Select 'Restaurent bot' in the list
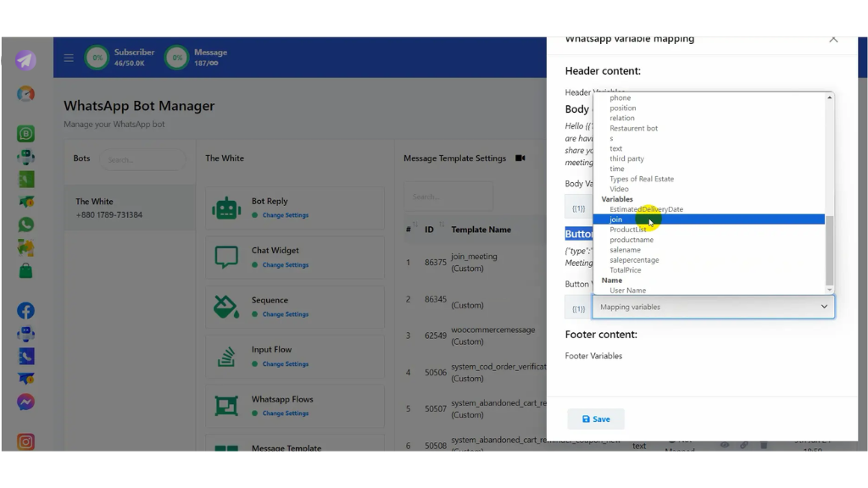This screenshot has width=868, height=488. [634, 129]
